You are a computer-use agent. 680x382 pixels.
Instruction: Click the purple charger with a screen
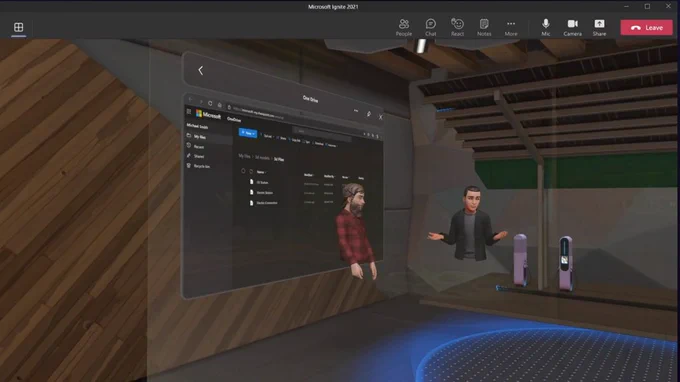(565, 263)
